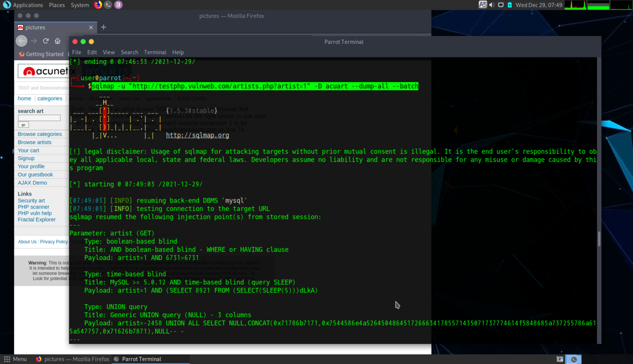
Task: Reload the Firefox page
Action: click(x=46, y=41)
